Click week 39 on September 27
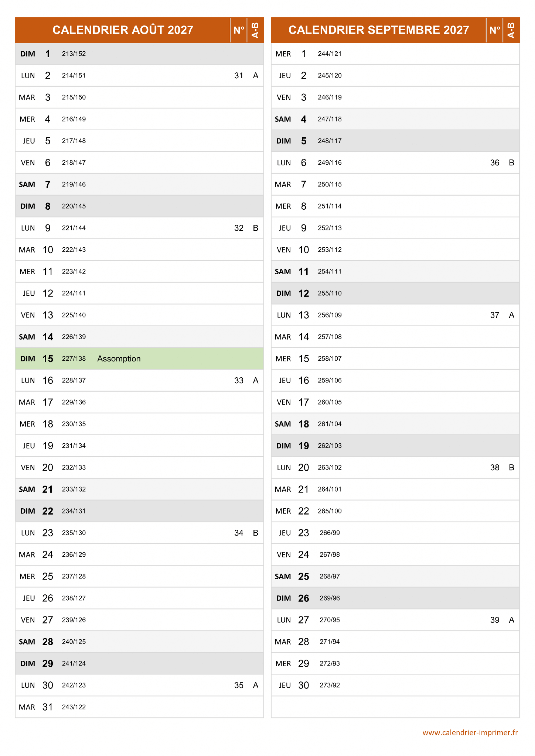 [x=494, y=620]
